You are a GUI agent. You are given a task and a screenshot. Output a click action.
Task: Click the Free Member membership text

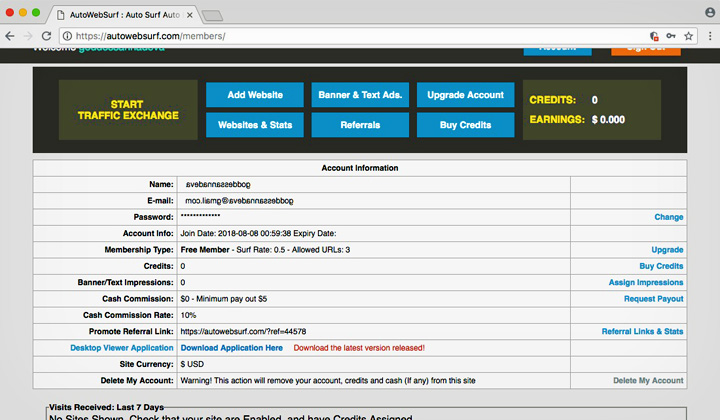tap(205, 250)
